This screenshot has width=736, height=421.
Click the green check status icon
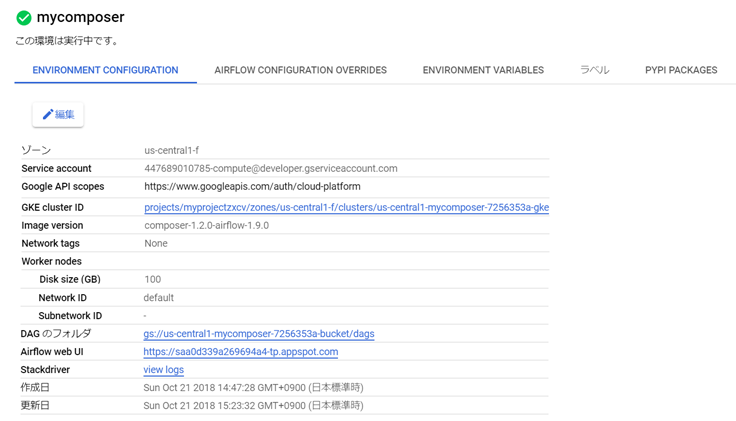pos(24,18)
